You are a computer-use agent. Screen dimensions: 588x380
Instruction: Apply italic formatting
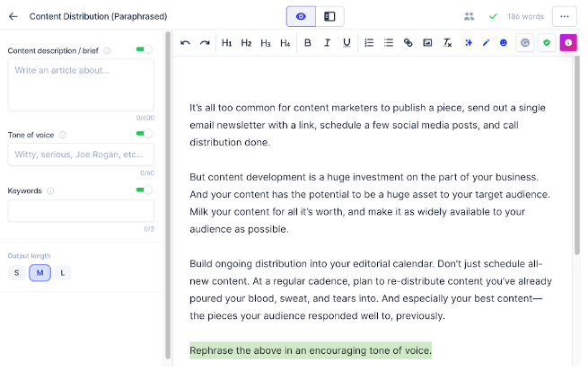tap(327, 43)
